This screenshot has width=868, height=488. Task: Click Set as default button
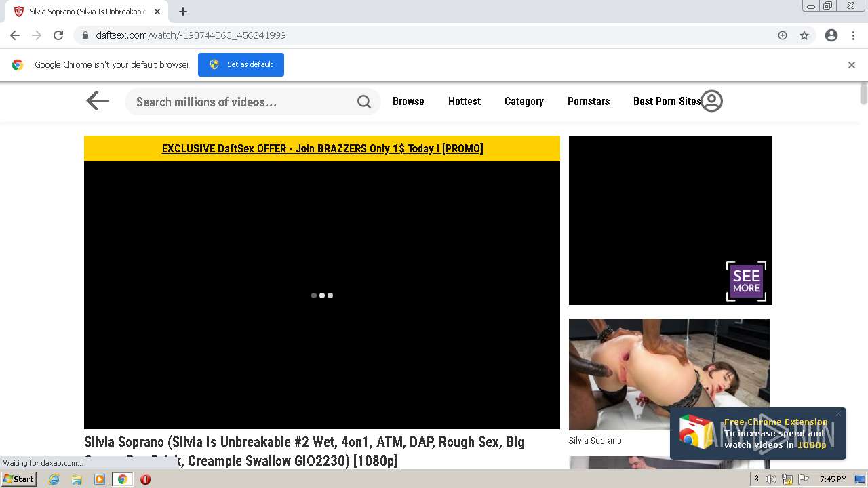click(241, 64)
